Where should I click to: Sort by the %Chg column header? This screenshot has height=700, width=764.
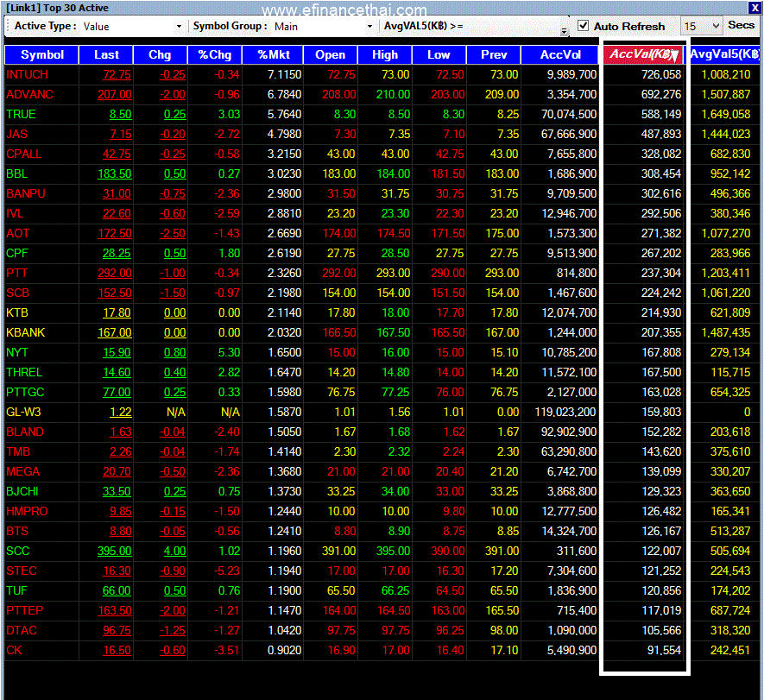tap(214, 54)
